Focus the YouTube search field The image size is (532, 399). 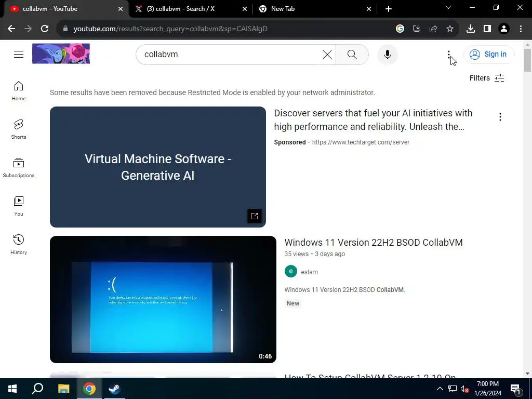coord(232,54)
